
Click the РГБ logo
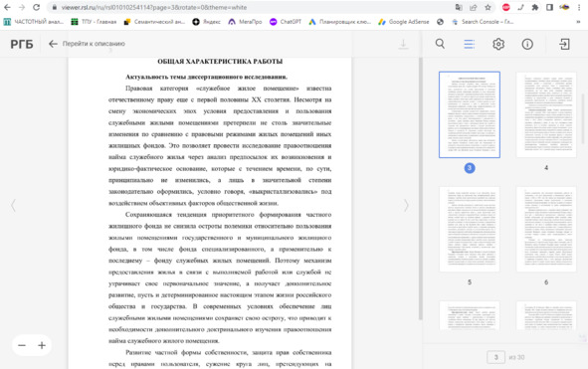coord(21,44)
